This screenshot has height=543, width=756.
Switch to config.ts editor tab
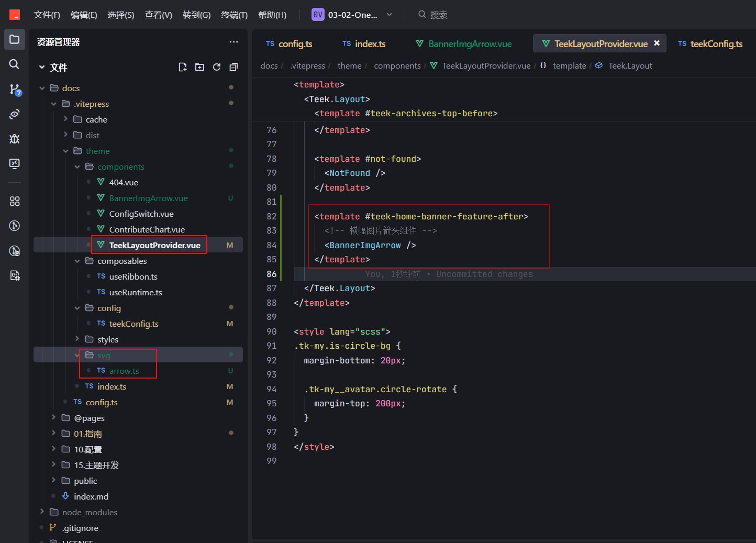(289, 43)
